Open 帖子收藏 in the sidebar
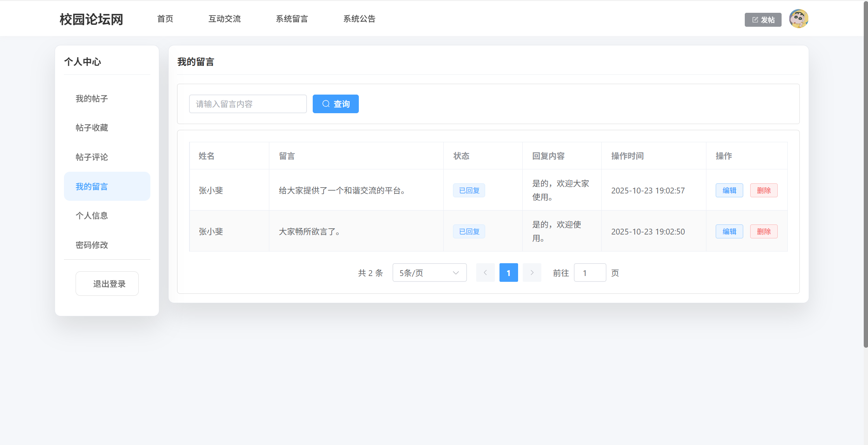The image size is (868, 445). pyautogui.click(x=92, y=128)
